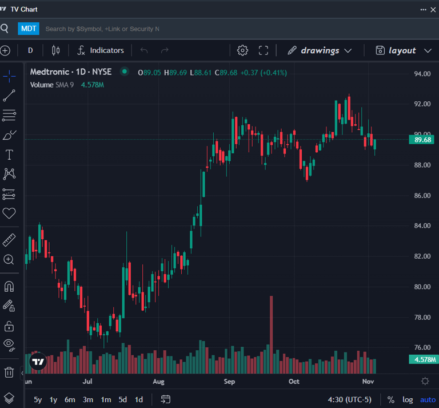Screen dimensions: 439x408
Task: Click the search magnifier icon
Action: [5, 28]
